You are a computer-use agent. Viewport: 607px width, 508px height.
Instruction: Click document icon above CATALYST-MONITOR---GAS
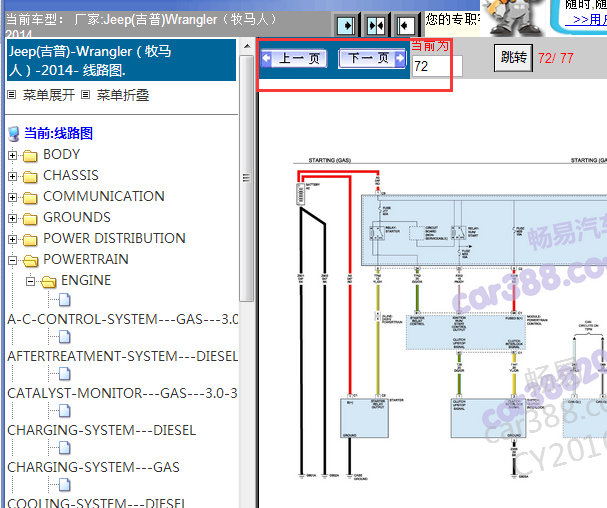(65, 374)
